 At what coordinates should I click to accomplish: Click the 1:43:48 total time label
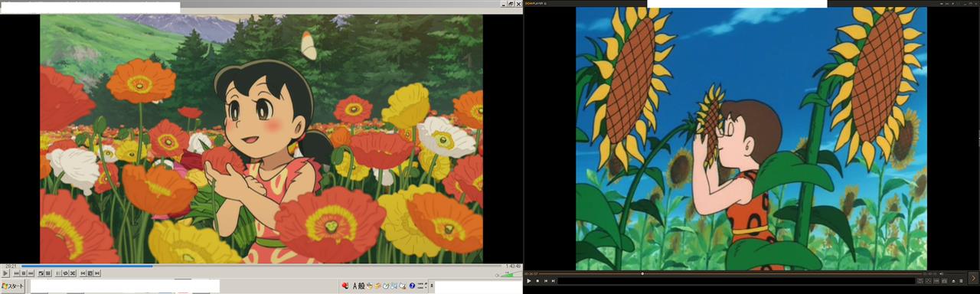click(x=513, y=266)
